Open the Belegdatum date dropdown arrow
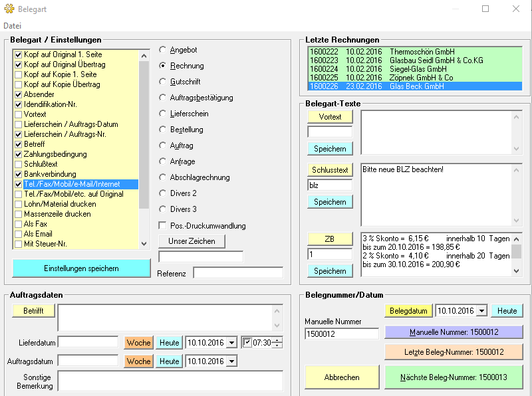This screenshot has height=396, width=532. 481,310
